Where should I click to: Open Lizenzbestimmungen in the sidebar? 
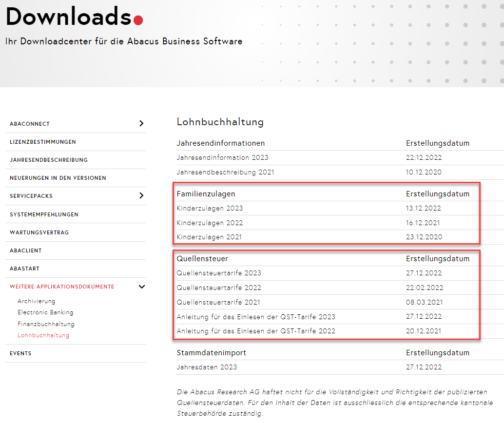point(43,142)
